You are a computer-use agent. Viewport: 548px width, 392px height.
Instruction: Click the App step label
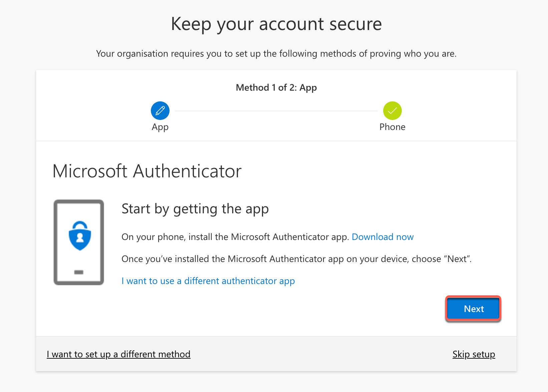(160, 127)
